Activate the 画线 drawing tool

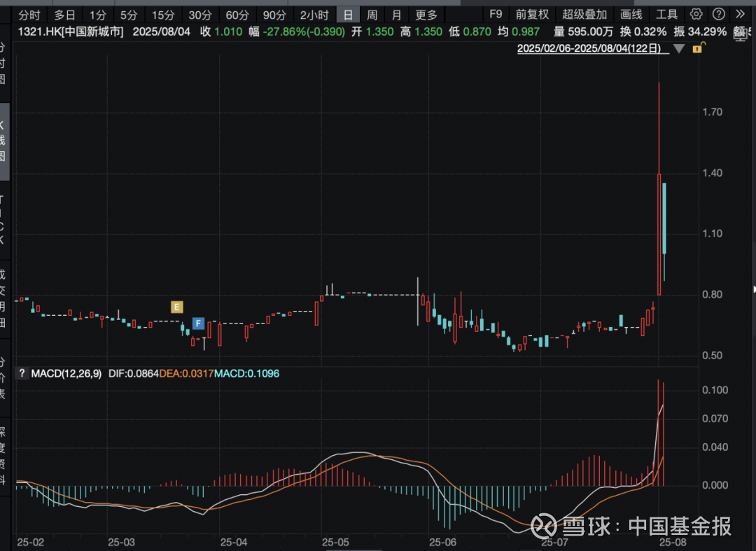[x=631, y=15]
